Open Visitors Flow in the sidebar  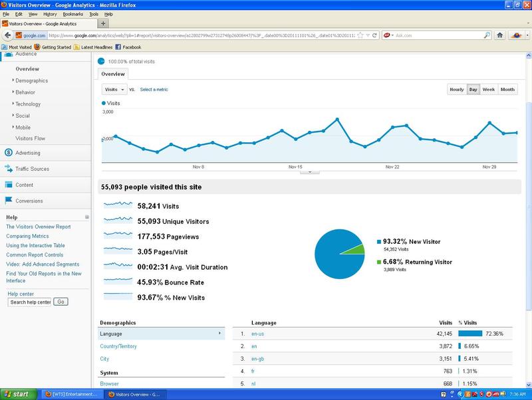click(30, 138)
